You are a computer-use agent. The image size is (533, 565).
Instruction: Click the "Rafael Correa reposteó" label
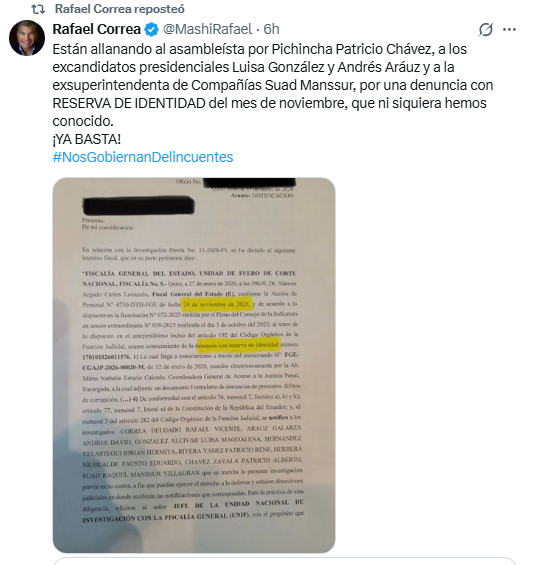click(119, 9)
